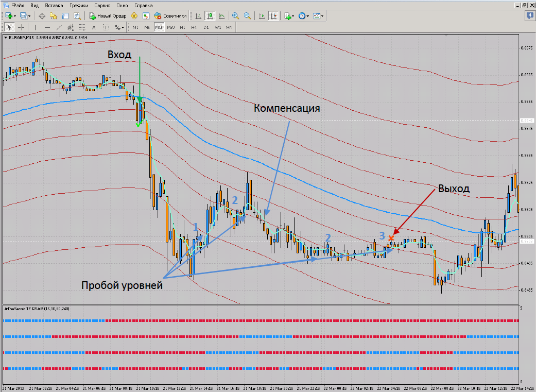Viewport: 536px width, 392px height.
Task: Click the application icon beside Файл
Action: click(6, 6)
